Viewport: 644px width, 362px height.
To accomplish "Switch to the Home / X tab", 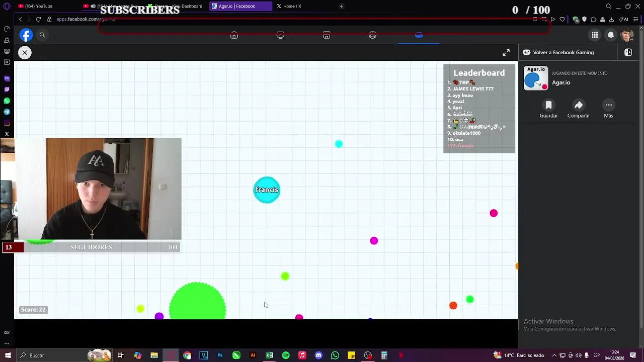I will pyautogui.click(x=292, y=6).
